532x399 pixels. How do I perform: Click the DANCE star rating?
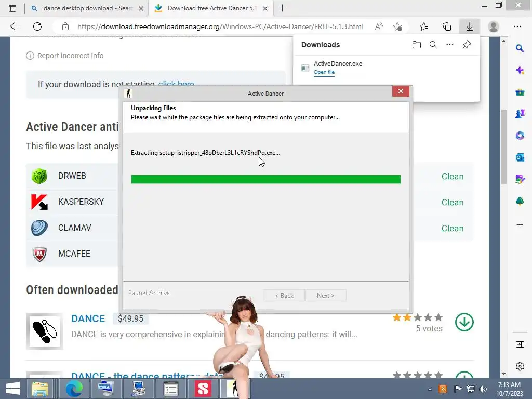click(418, 317)
